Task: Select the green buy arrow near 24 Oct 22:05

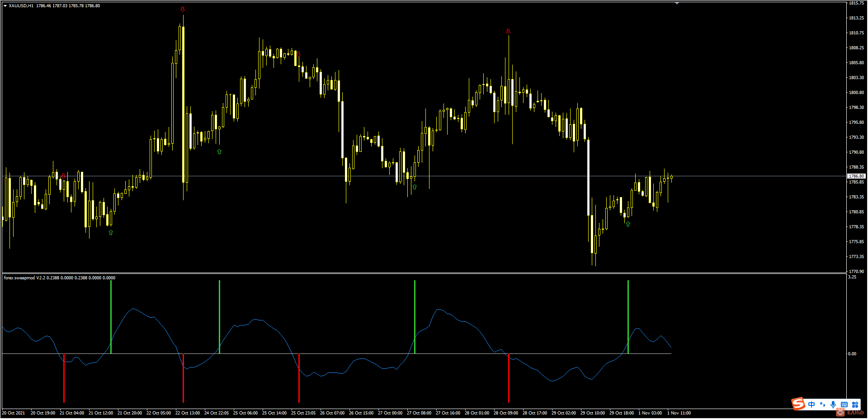Action: point(219,152)
